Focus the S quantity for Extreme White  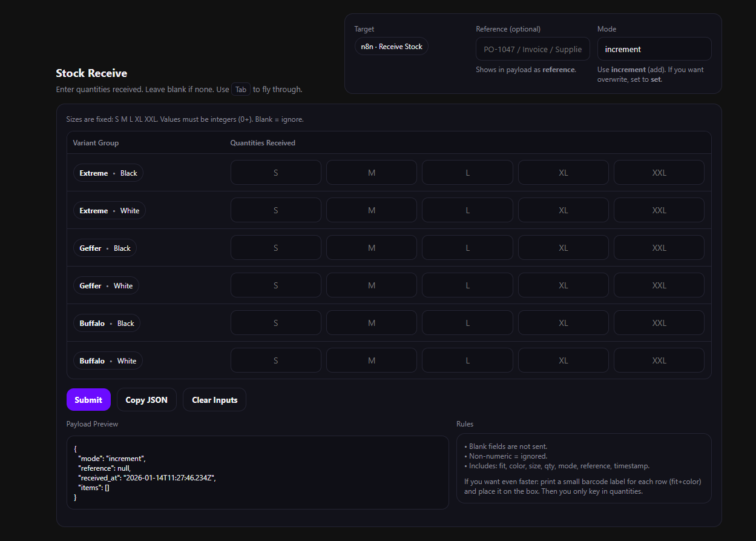pyautogui.click(x=276, y=210)
